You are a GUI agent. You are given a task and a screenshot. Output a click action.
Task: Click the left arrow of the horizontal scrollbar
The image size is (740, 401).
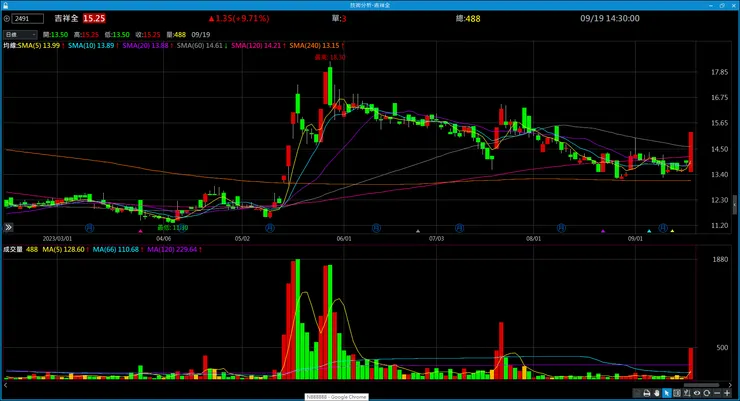(5, 385)
